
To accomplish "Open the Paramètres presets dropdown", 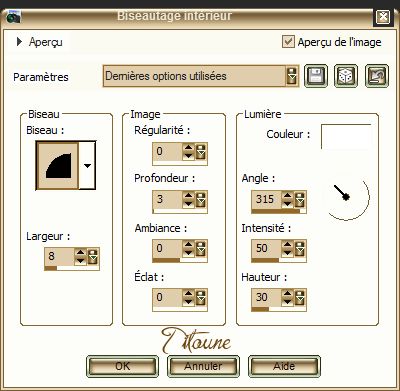I will tap(292, 76).
